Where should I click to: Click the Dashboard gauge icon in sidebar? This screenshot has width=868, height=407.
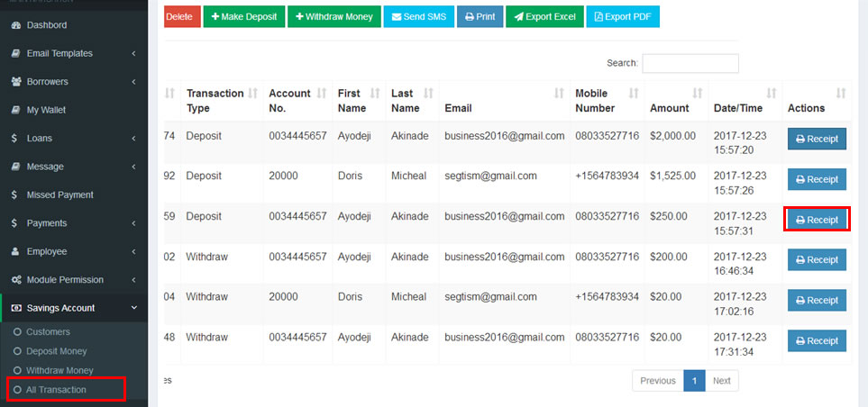(15, 25)
